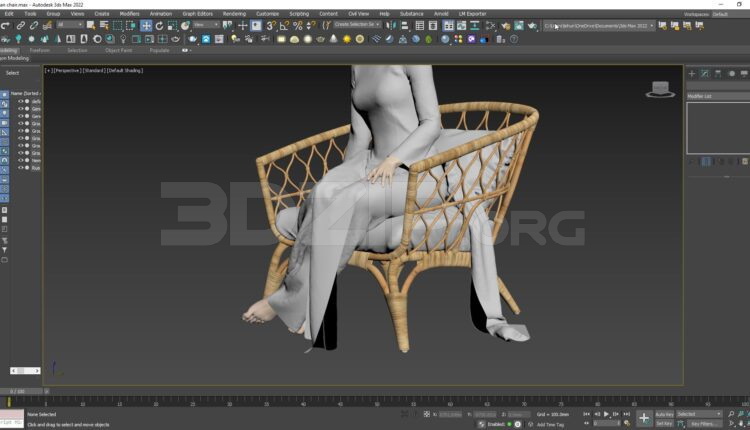Click Rectangular Selection Region icon
The width and height of the screenshot is (750, 430).
(117, 25)
